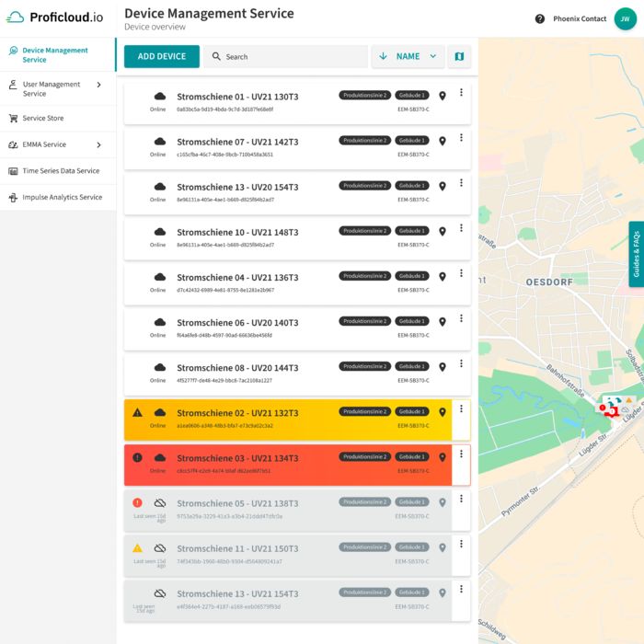Open more options for Stromschiene 13 - UV21 154T3

(x=461, y=589)
